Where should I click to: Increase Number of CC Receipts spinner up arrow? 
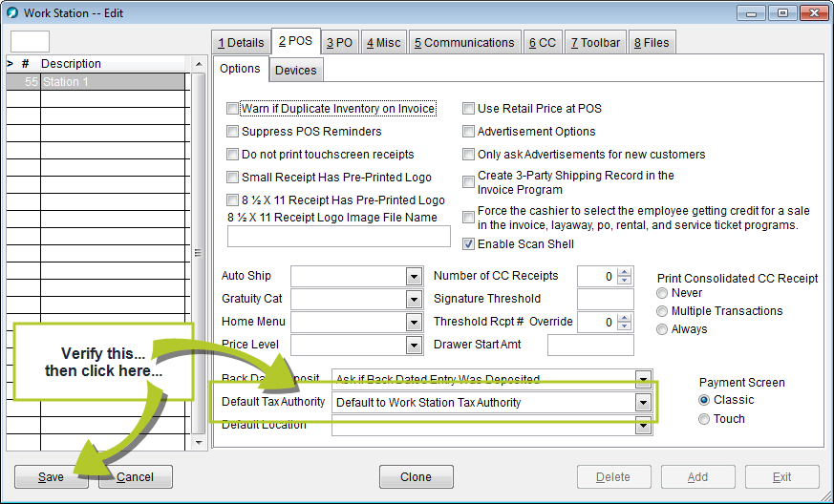[625, 272]
